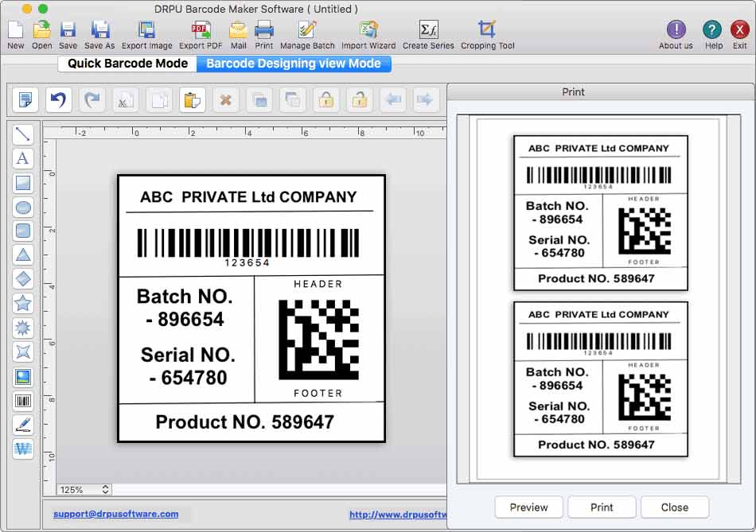This screenshot has height=532, width=756.
Task: Click the Undo arrow icon
Action: (58, 99)
